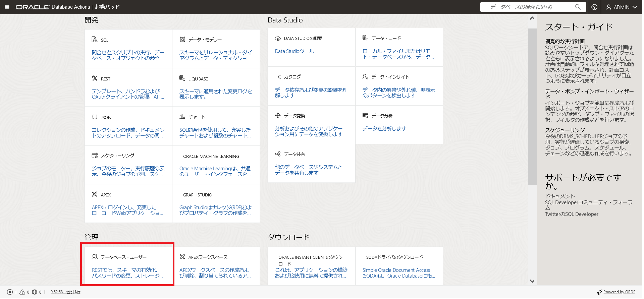Click the REST card icon
Screen dimensions: 644x299
(95, 78)
